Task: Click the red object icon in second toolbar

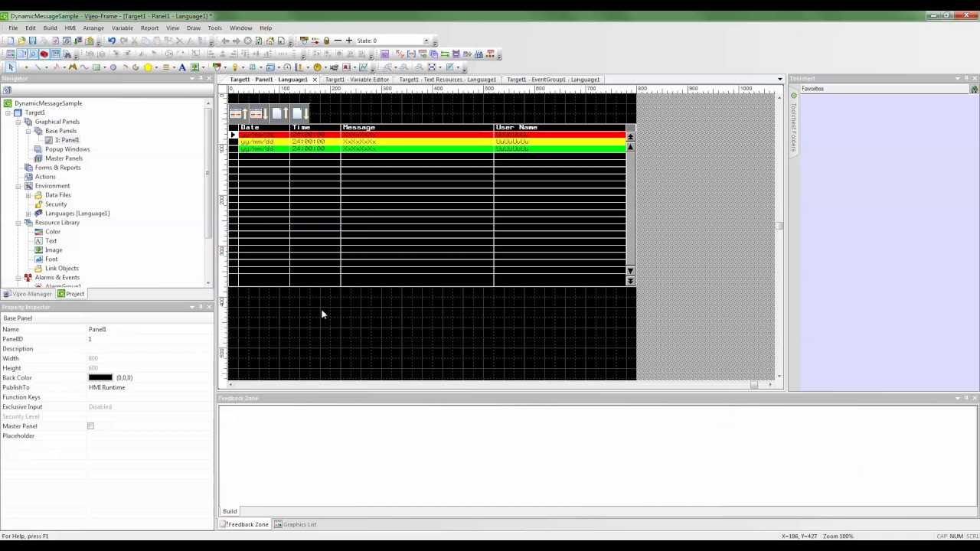Action: [x=44, y=54]
